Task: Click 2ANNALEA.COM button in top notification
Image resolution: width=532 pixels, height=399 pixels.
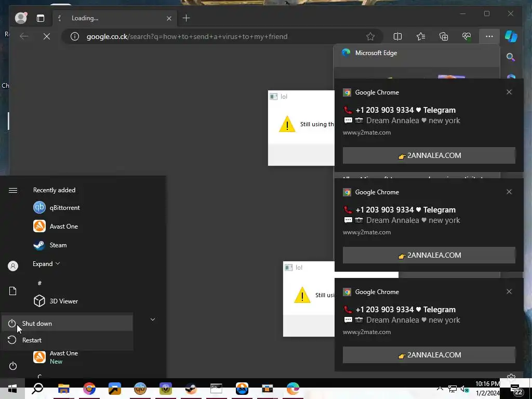Action: pyautogui.click(x=429, y=155)
